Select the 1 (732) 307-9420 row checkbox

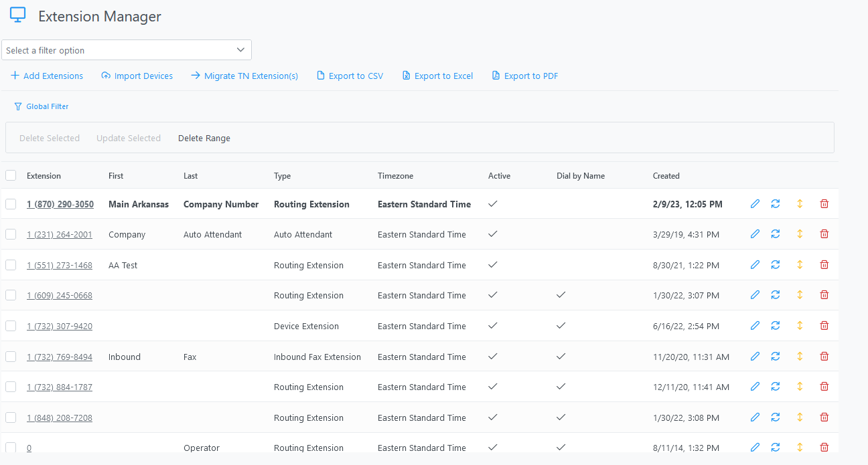coord(11,326)
